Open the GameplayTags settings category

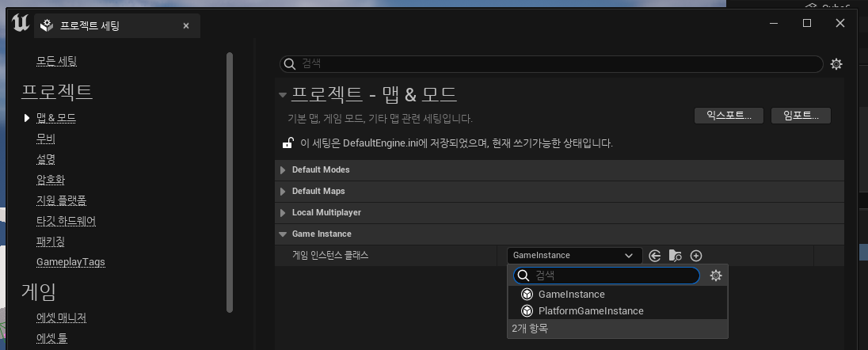click(x=70, y=261)
